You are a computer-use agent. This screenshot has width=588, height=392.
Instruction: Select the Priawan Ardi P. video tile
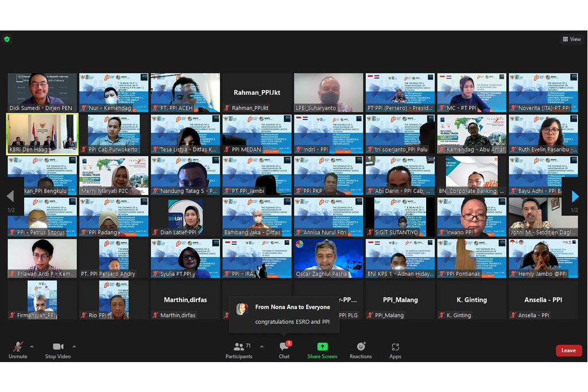[x=42, y=259]
